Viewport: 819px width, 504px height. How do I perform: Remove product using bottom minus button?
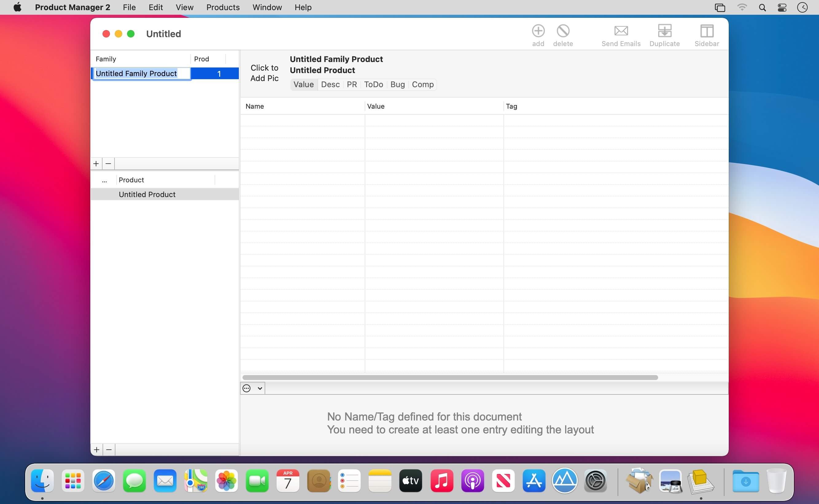pos(109,450)
